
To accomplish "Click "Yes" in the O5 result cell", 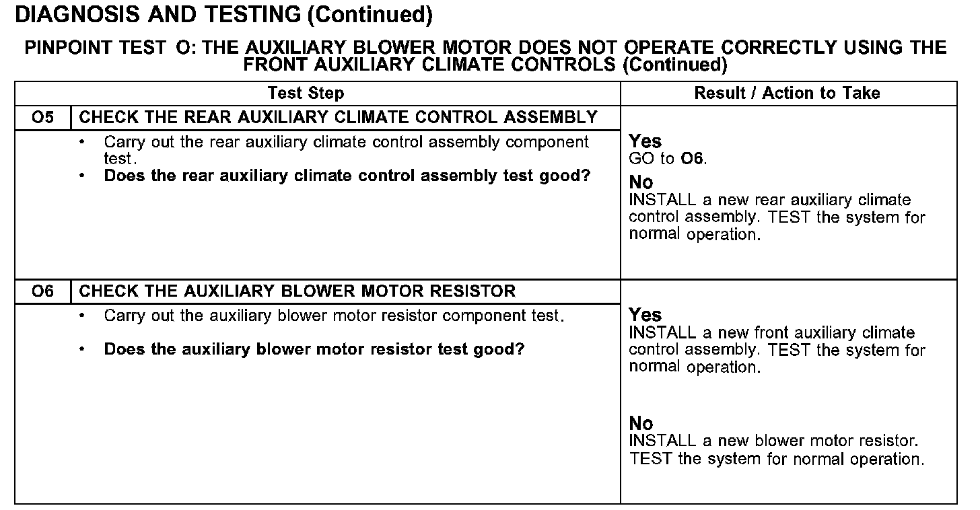I will (x=645, y=141).
